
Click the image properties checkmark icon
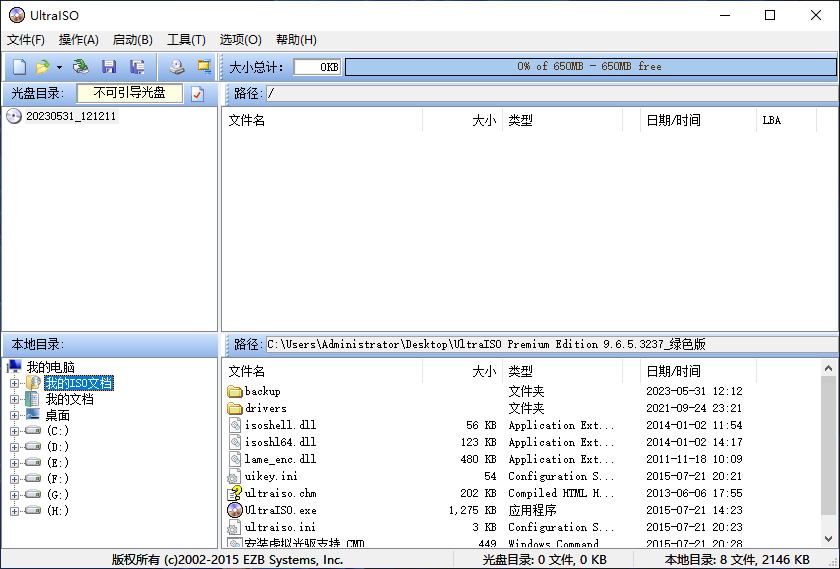(198, 94)
